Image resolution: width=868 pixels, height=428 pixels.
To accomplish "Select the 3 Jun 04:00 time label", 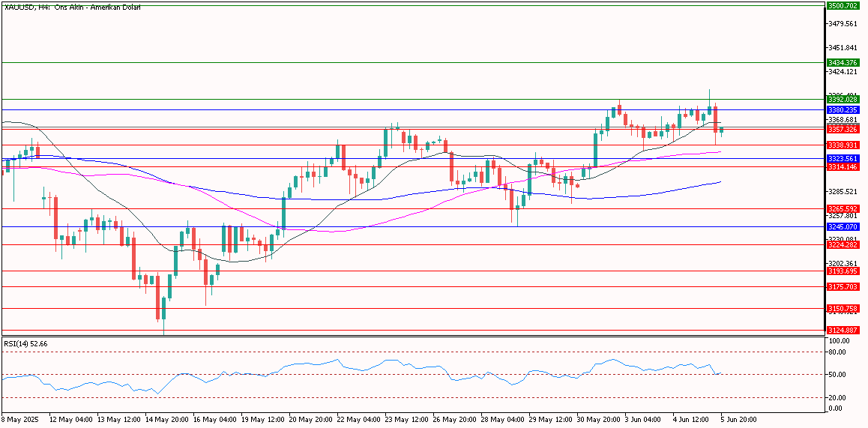I will pos(644,420).
